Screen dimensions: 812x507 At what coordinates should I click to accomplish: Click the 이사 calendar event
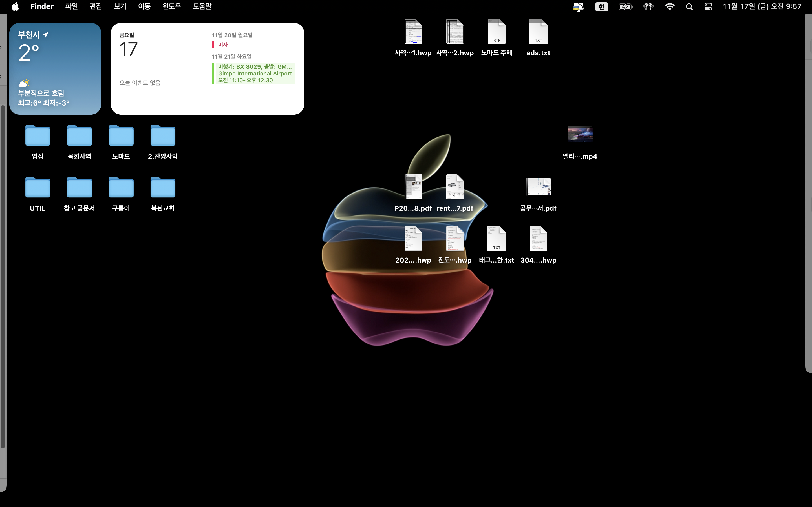click(223, 45)
